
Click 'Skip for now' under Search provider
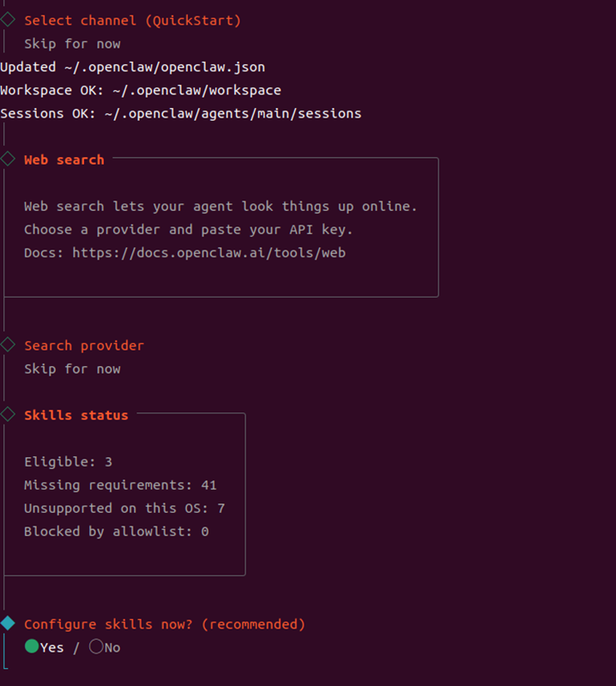(72, 369)
